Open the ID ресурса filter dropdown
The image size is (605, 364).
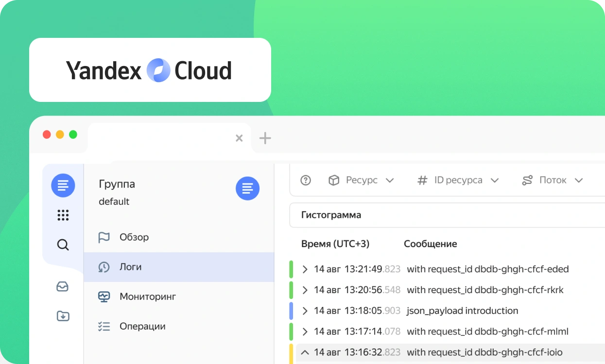pyautogui.click(x=458, y=181)
